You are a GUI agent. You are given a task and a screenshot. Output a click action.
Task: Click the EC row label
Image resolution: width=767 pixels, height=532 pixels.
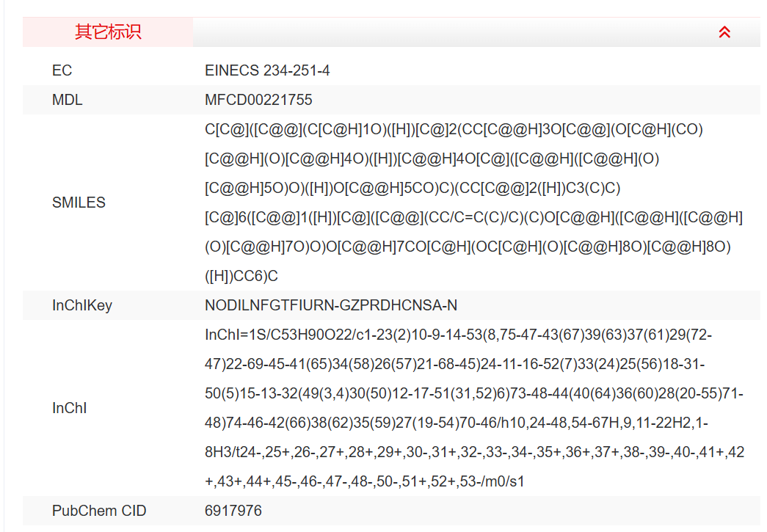point(62,70)
